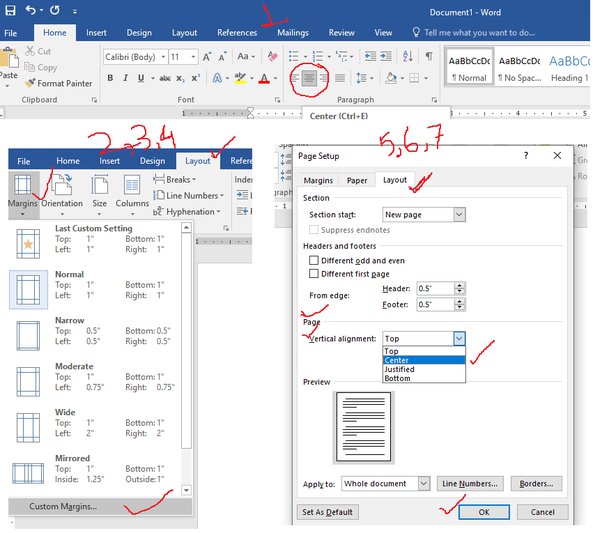The height and width of the screenshot is (533, 602).
Task: Toggle Bold formatting
Action: (110, 78)
